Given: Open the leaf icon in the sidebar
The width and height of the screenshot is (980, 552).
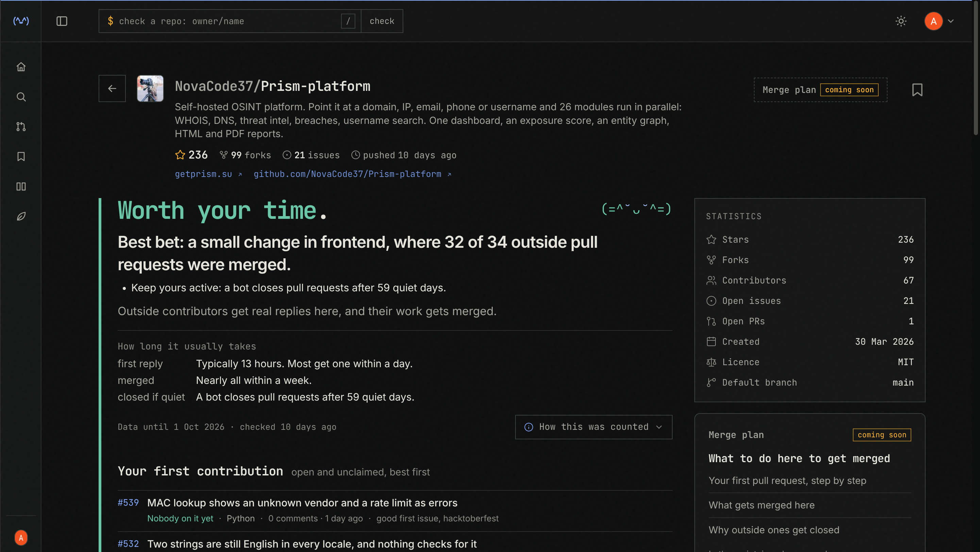Looking at the screenshot, I should [x=21, y=216].
